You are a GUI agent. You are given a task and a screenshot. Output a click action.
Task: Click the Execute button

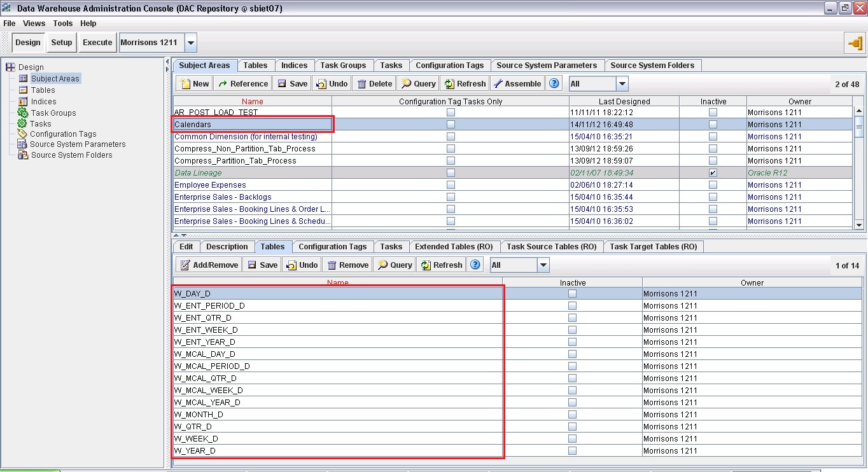[97, 42]
